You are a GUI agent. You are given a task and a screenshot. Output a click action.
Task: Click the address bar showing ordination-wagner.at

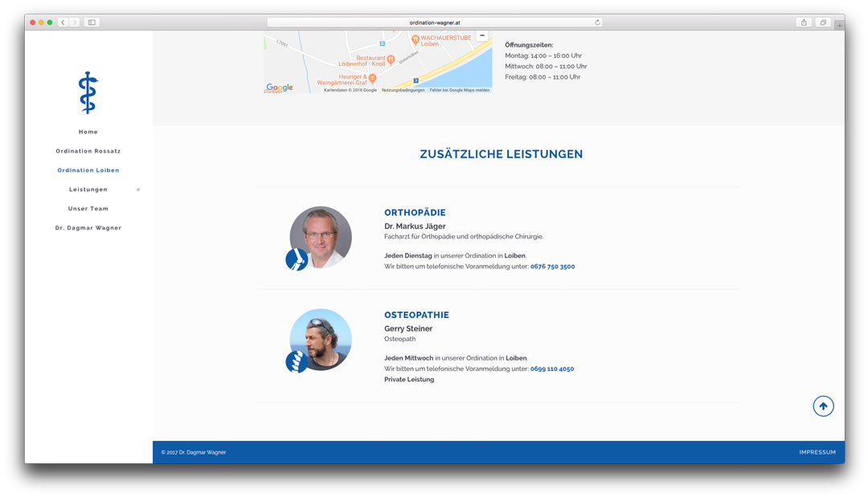pyautogui.click(x=434, y=22)
